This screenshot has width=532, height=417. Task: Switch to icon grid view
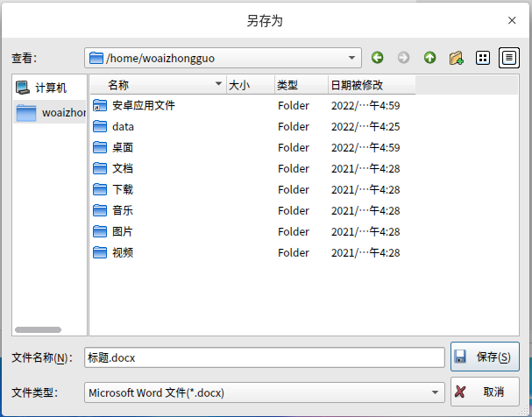click(482, 58)
